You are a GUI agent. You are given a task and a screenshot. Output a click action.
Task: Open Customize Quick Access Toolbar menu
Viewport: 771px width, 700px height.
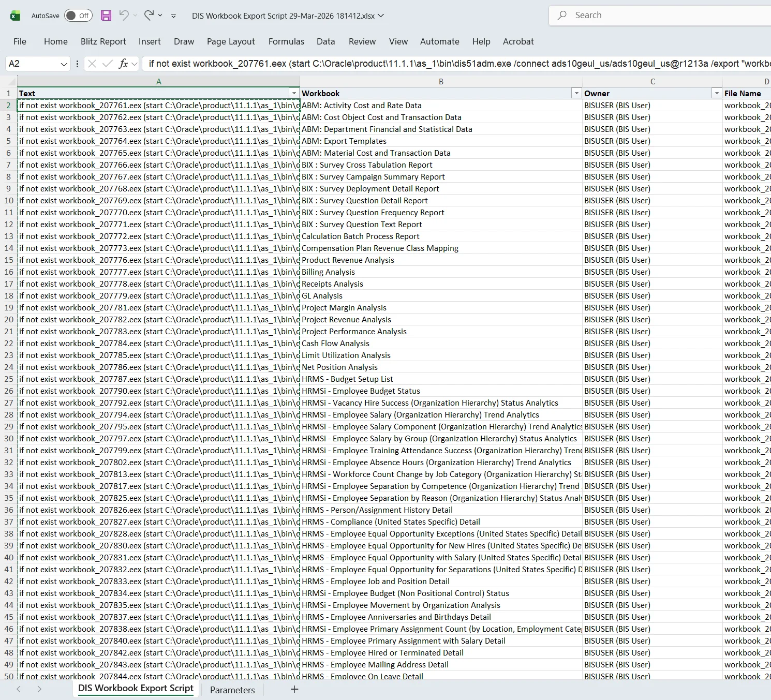173,16
